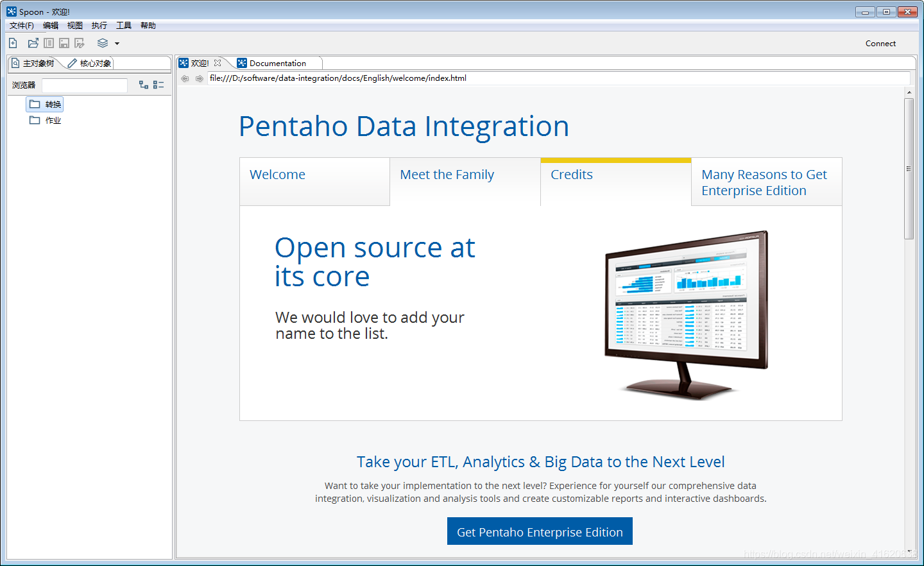The width and height of the screenshot is (924, 566).
Task: Click Get Pentaho Enterprise Edition button
Action: click(x=540, y=531)
